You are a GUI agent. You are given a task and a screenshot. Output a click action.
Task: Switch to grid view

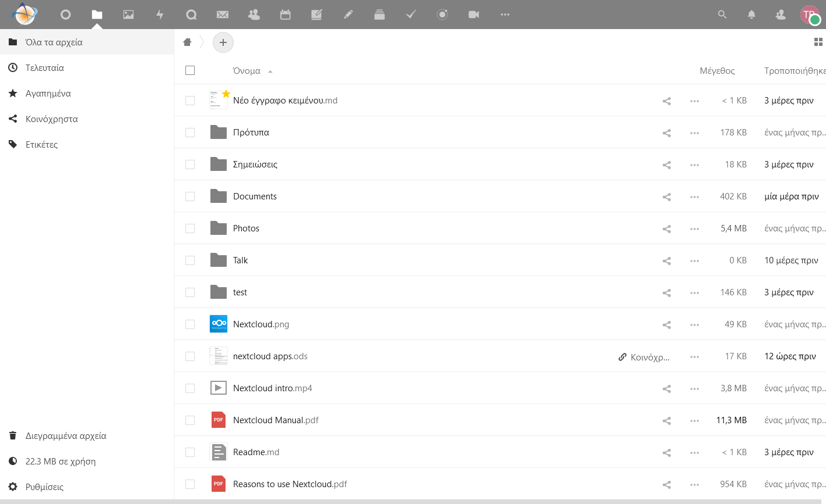tap(818, 42)
